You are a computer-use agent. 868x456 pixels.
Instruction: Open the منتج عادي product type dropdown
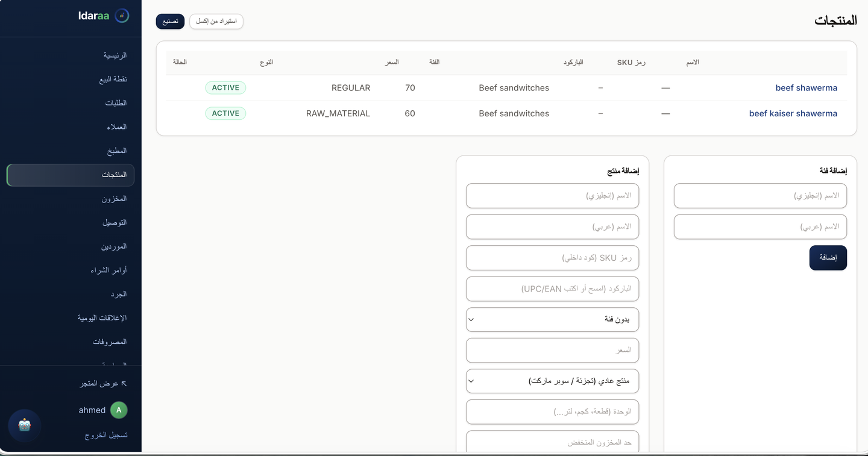(x=552, y=381)
